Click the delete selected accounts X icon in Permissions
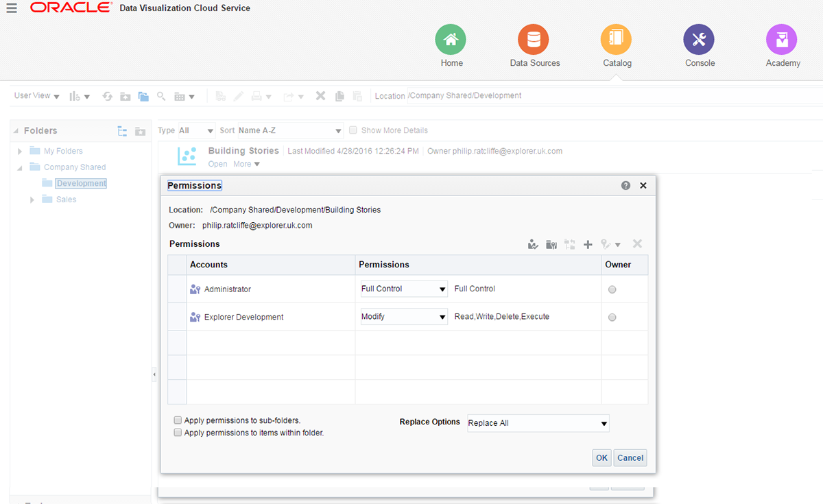 [637, 243]
